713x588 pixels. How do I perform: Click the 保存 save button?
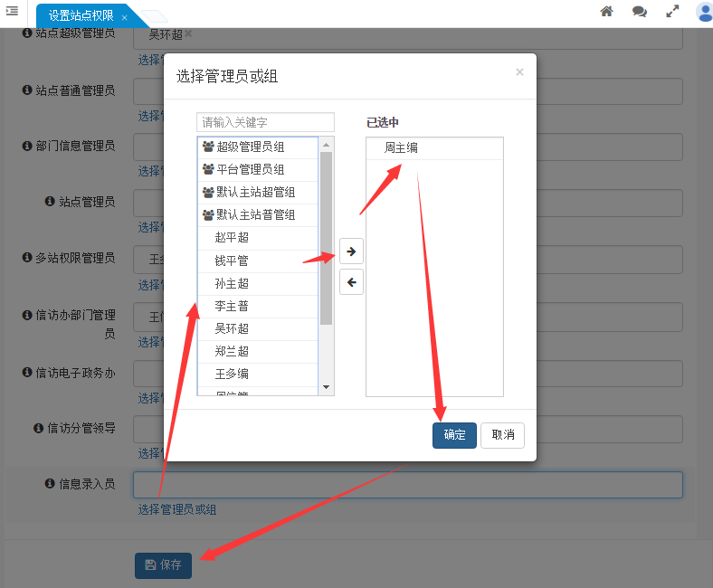163,565
